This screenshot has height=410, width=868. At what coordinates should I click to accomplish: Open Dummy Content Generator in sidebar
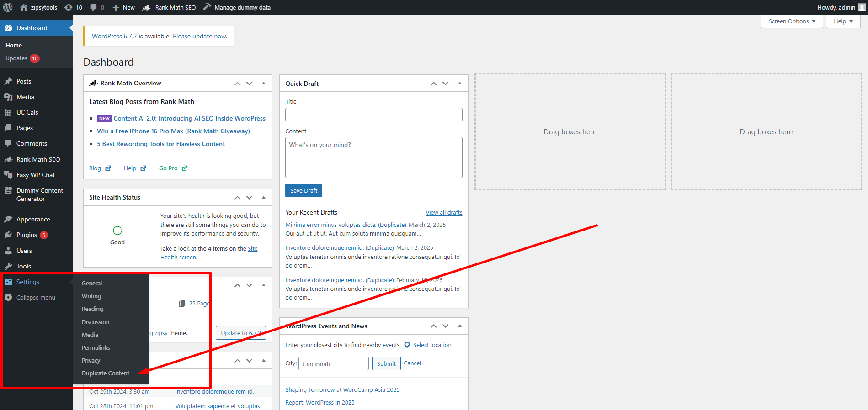[39, 194]
